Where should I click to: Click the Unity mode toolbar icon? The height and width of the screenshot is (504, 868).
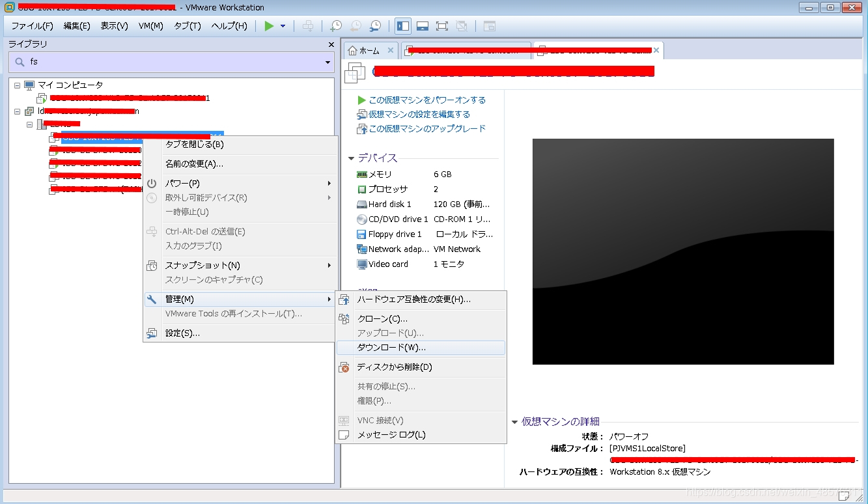click(462, 26)
